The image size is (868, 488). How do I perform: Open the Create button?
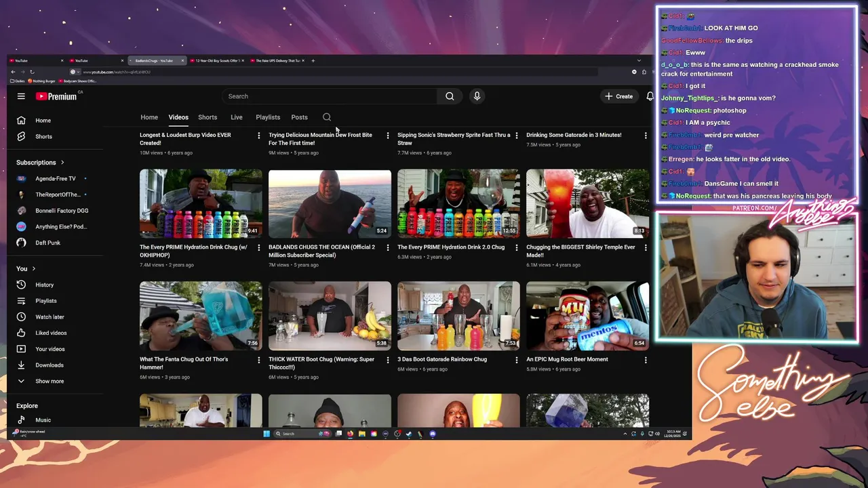(619, 96)
